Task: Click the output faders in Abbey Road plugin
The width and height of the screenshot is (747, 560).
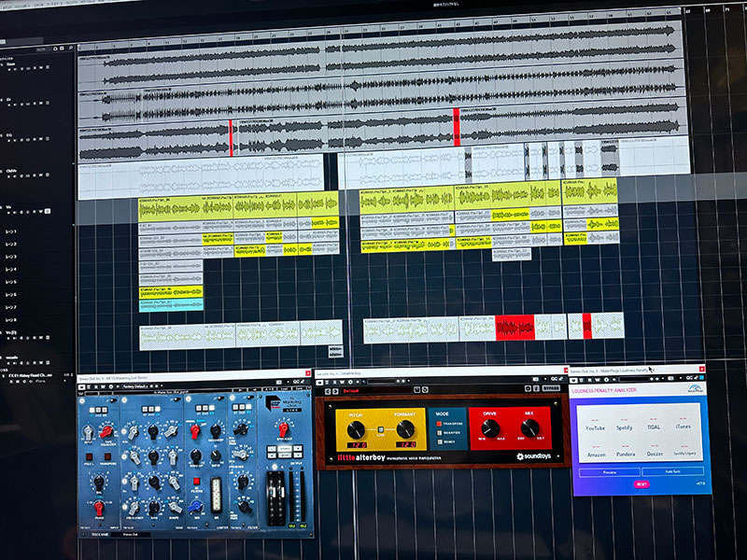Action: [x=276, y=497]
